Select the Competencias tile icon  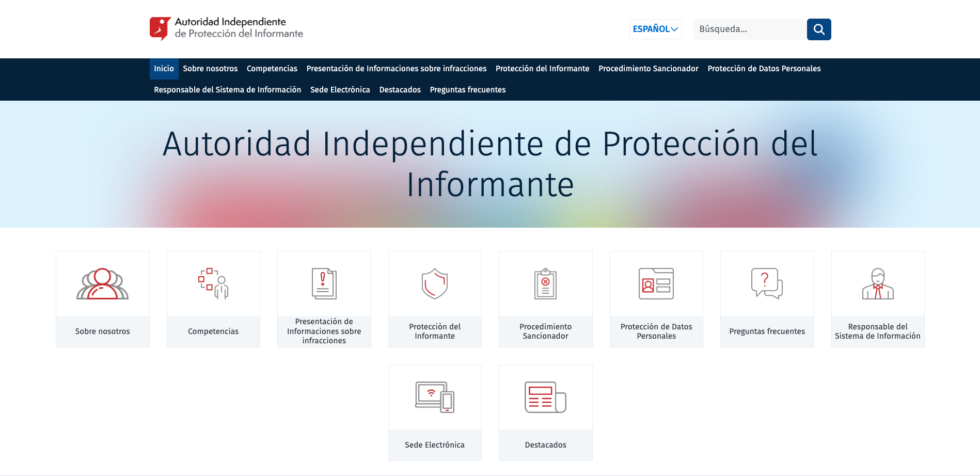213,283
